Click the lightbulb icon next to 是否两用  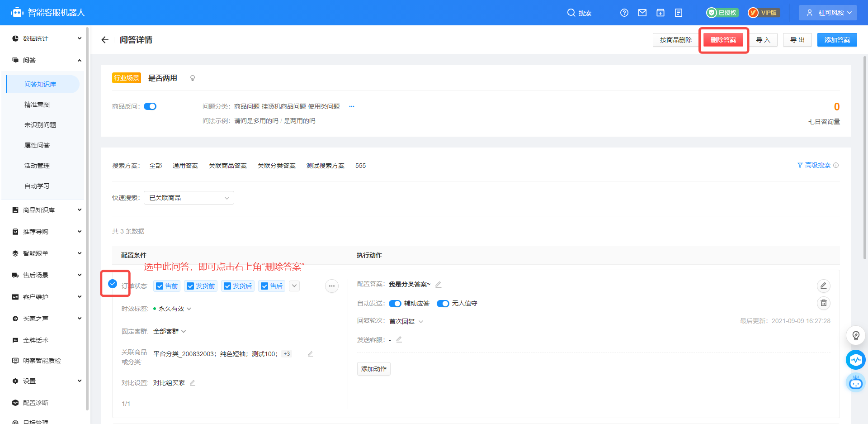tap(193, 78)
